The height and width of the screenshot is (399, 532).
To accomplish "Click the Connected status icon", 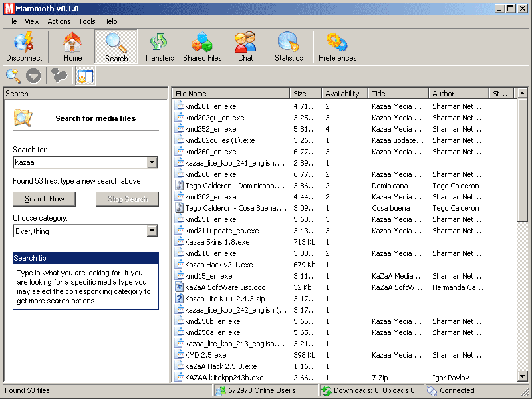I will (x=432, y=391).
